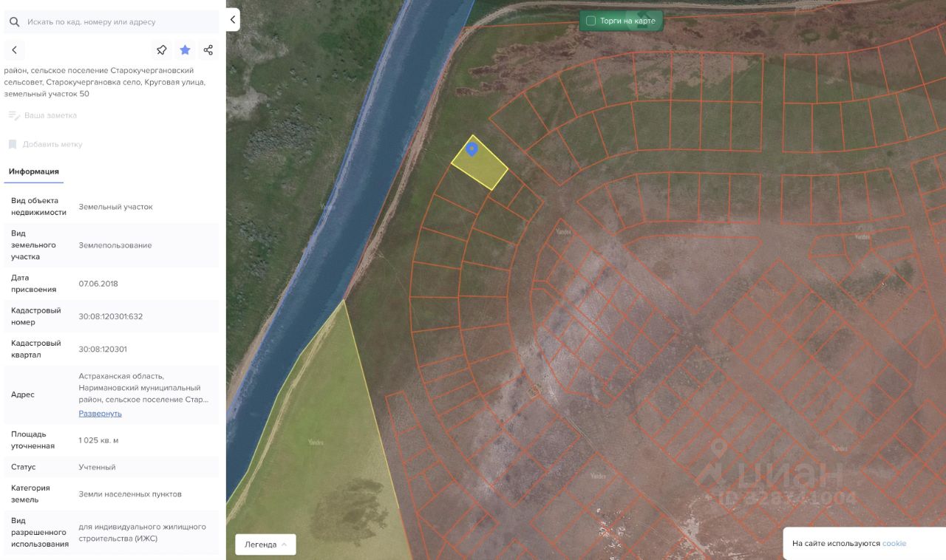
Task: Select 'Земельный участок' object type value
Action: [116, 207]
